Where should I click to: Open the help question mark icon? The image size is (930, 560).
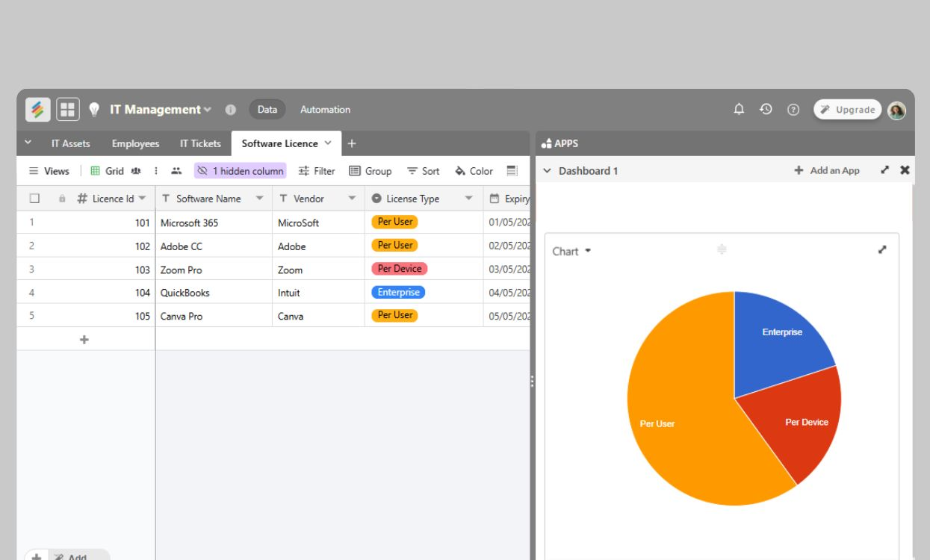point(793,110)
